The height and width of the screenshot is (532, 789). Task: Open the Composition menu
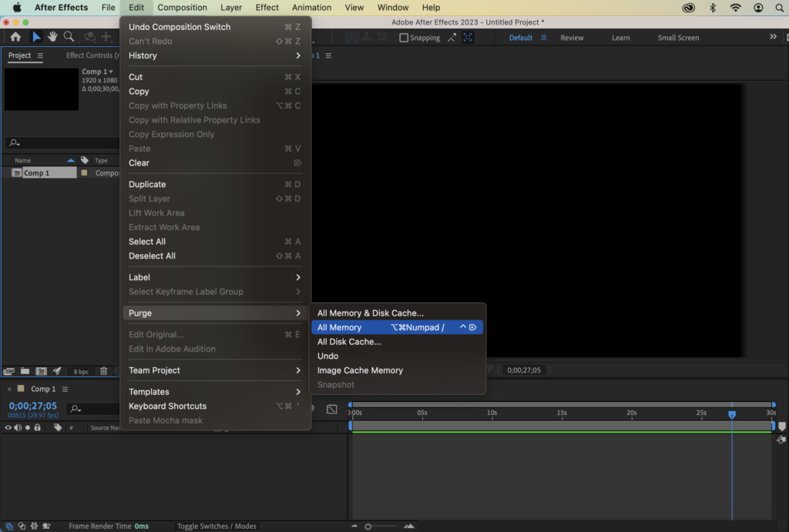[x=182, y=8]
